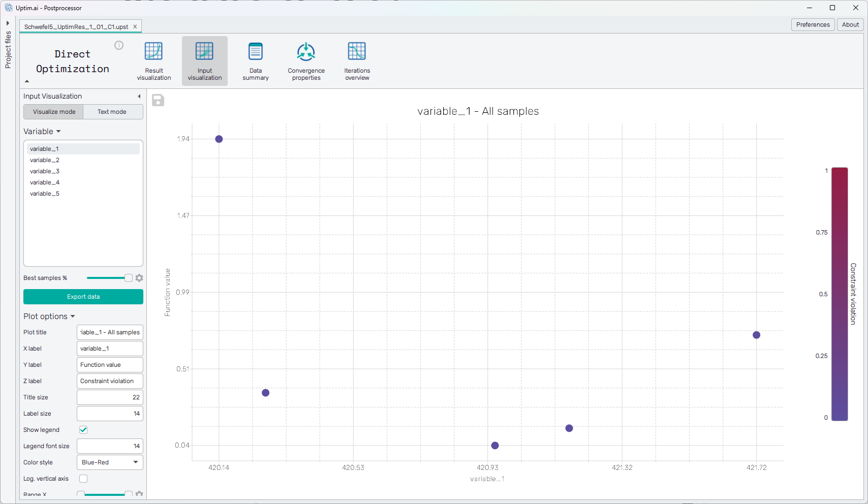Click the Plot title input field
This screenshot has height=504, width=868.
(x=110, y=332)
